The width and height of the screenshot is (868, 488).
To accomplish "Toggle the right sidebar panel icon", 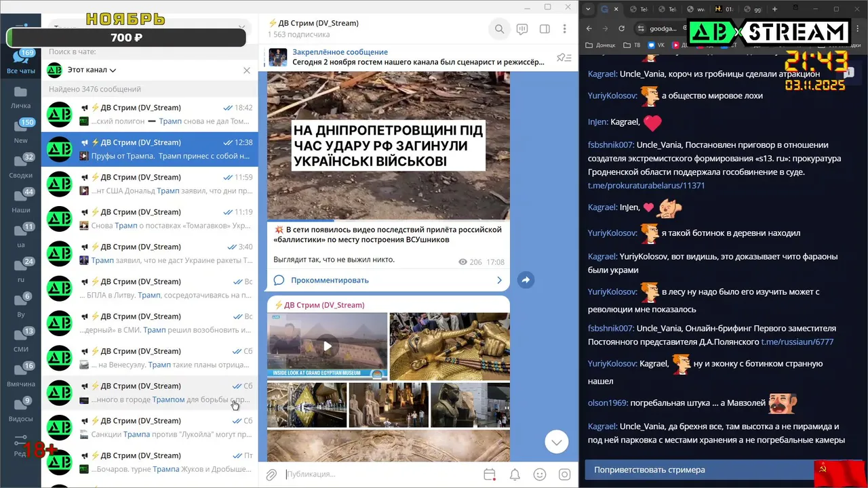I will pyautogui.click(x=545, y=29).
